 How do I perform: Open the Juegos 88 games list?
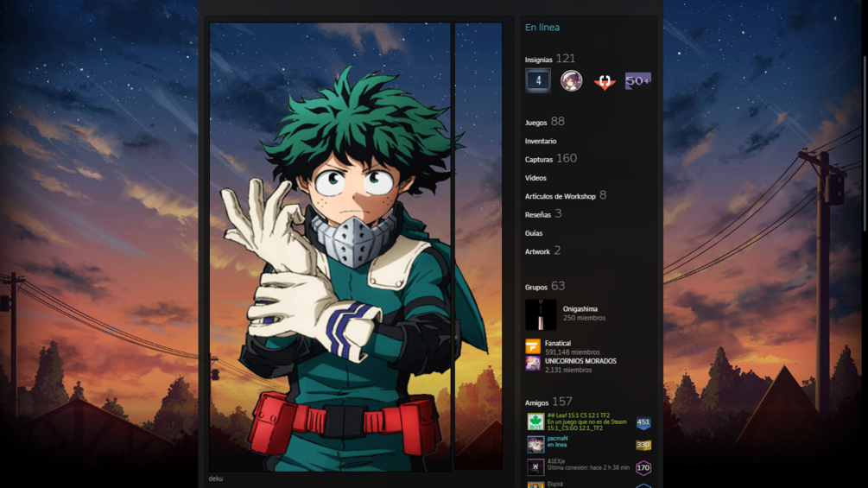(545, 122)
